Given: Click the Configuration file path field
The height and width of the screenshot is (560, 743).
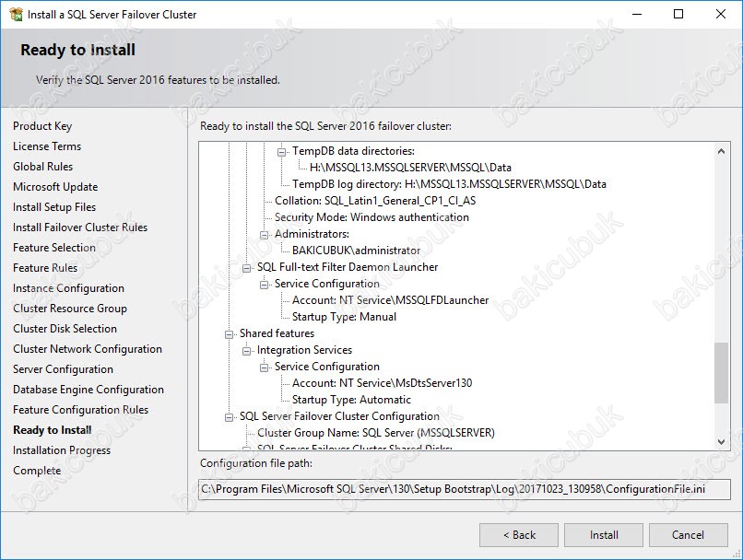Looking at the screenshot, I should 465,489.
